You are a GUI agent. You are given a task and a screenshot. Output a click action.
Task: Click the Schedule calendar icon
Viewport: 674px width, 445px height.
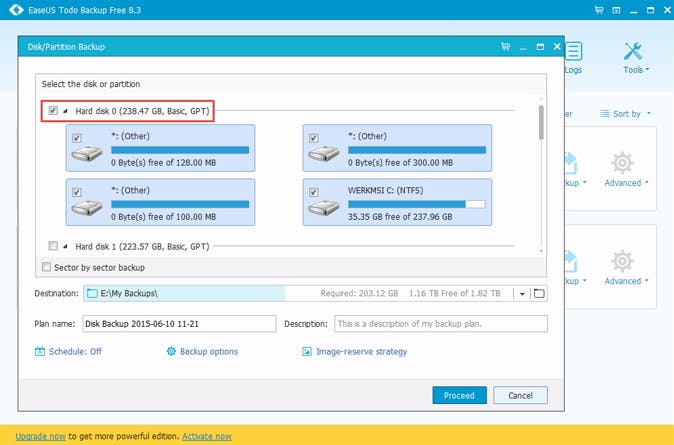click(x=40, y=351)
